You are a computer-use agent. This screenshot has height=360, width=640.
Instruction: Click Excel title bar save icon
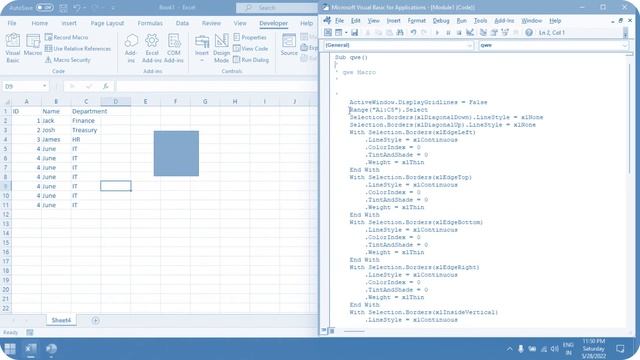tap(63, 8)
